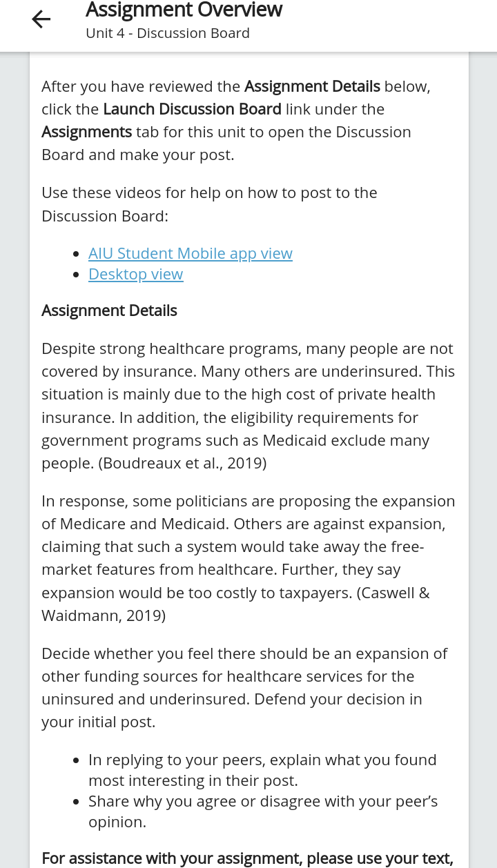Tap the For assistance with your assignment line

coord(247,858)
